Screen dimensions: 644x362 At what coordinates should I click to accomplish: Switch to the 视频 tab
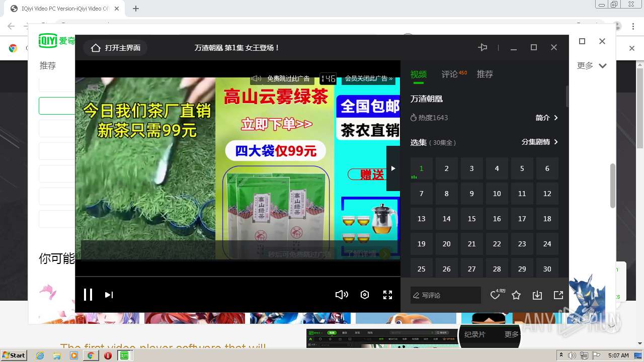point(419,74)
